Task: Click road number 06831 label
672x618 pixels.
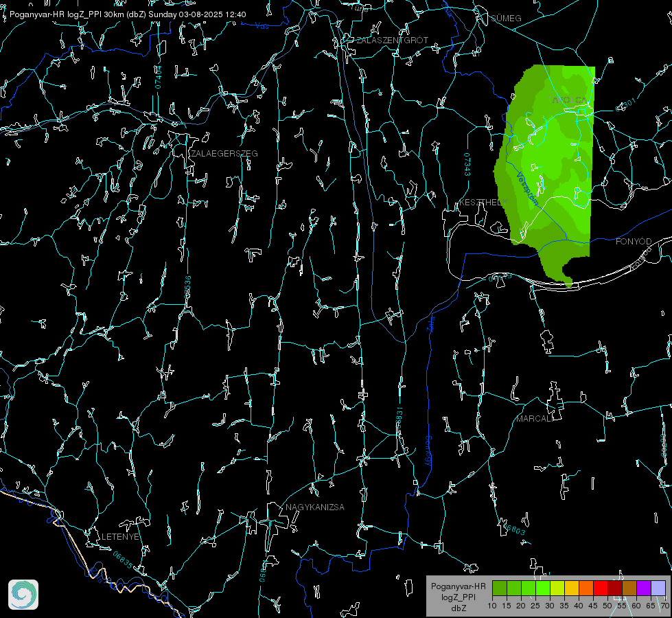Action: [x=399, y=418]
